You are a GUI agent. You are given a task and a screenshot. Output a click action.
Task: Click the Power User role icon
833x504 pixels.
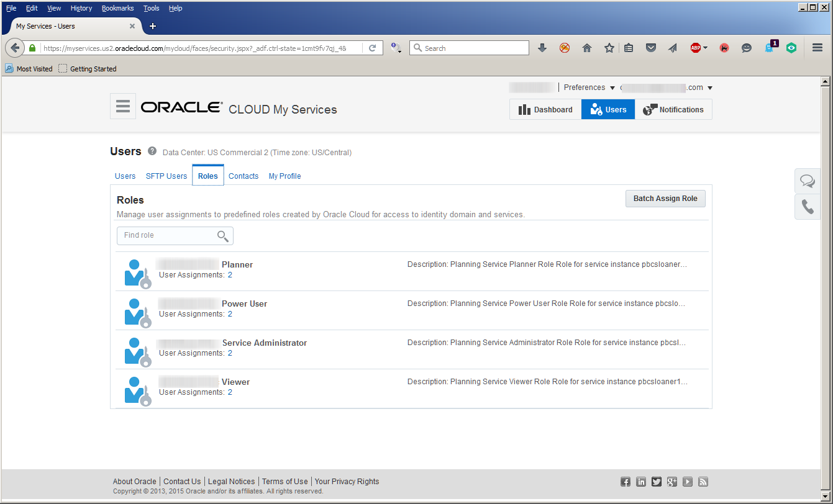pyautogui.click(x=137, y=313)
